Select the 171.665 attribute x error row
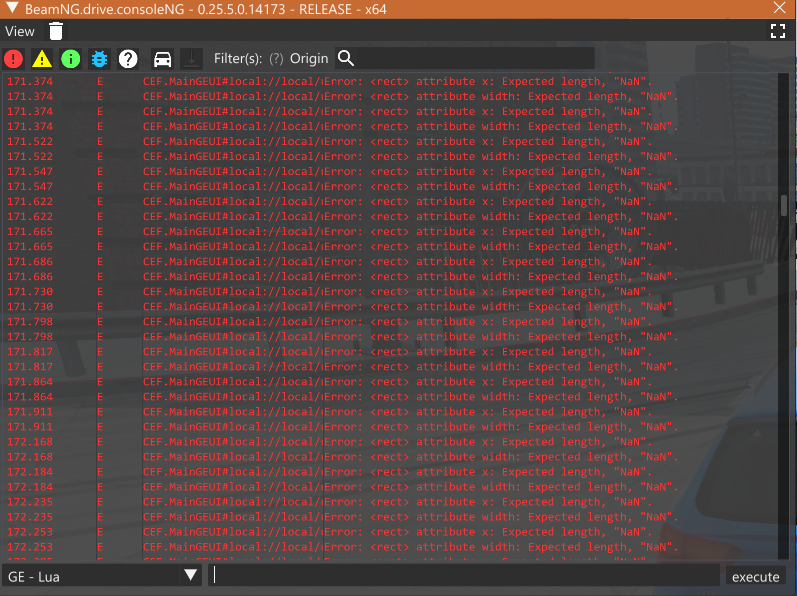Screen dimensions: 797x596 tap(391, 232)
